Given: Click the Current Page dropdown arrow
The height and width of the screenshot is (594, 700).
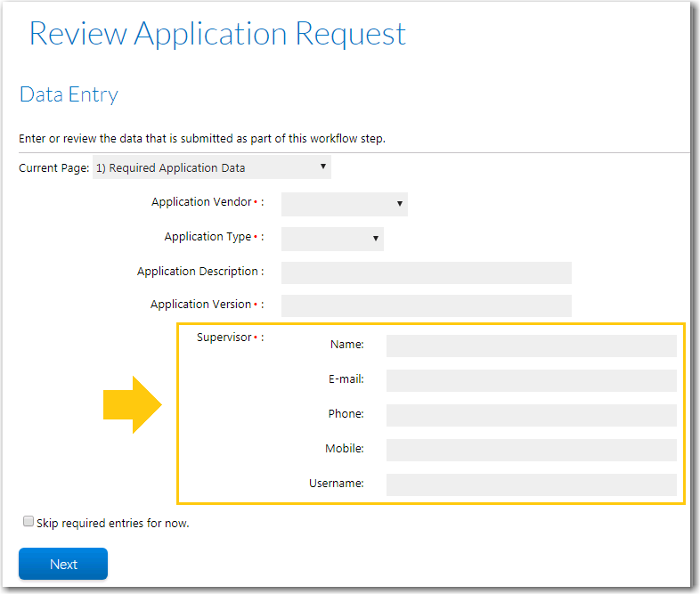Looking at the screenshot, I should [x=322, y=167].
